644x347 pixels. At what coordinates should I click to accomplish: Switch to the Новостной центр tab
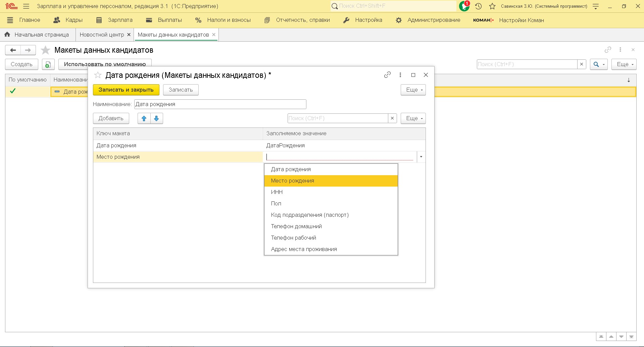[102, 35]
